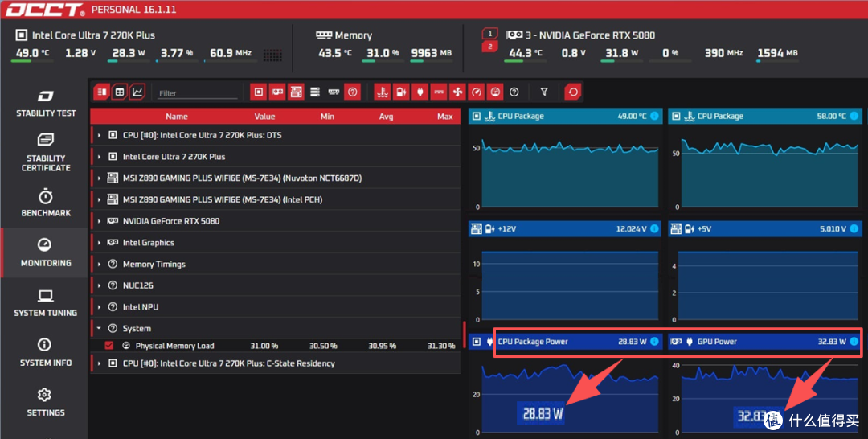The width and height of the screenshot is (868, 439).
Task: Sort by the Min column header
Action: [x=327, y=117]
